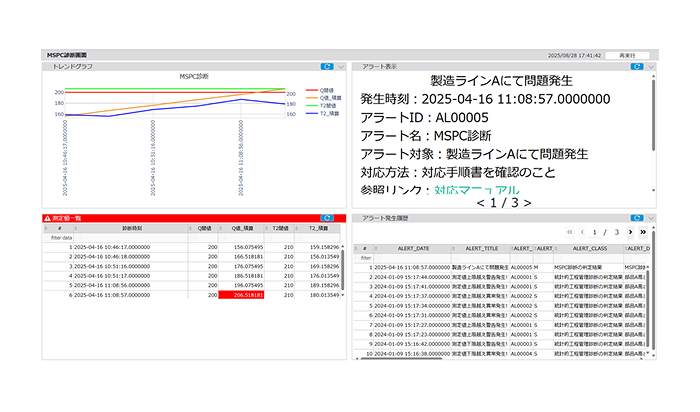Image resolution: width=700 pixels, height=412 pixels.
Task: Select the red highlighted 206.518181 cell
Action: tap(244, 296)
